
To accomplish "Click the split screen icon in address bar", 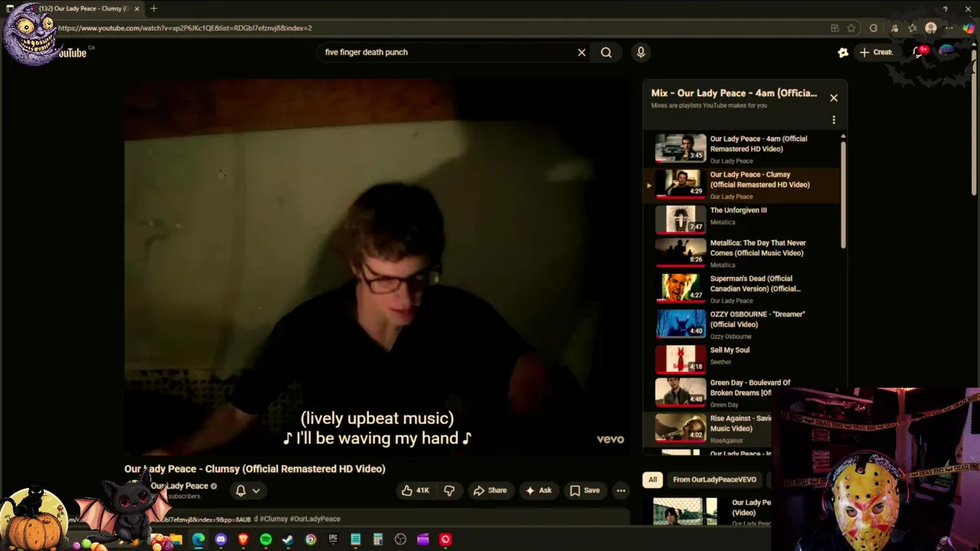I will pyautogui.click(x=835, y=28).
